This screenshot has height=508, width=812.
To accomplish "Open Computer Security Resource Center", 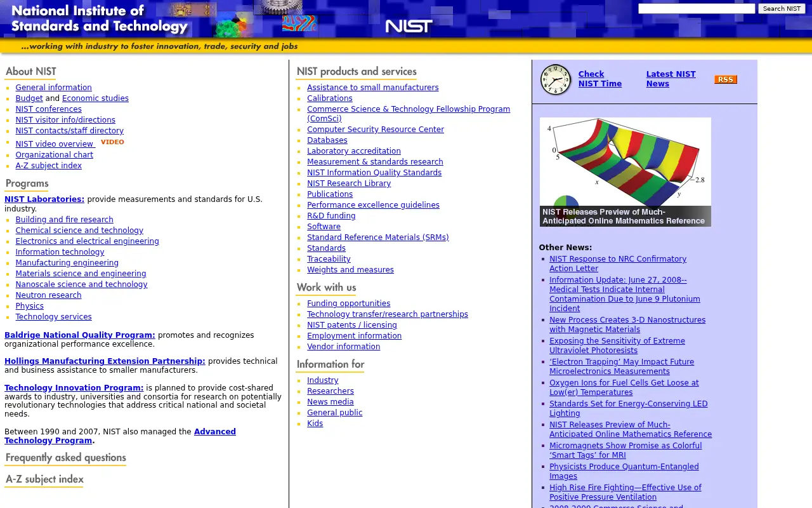I will (376, 130).
